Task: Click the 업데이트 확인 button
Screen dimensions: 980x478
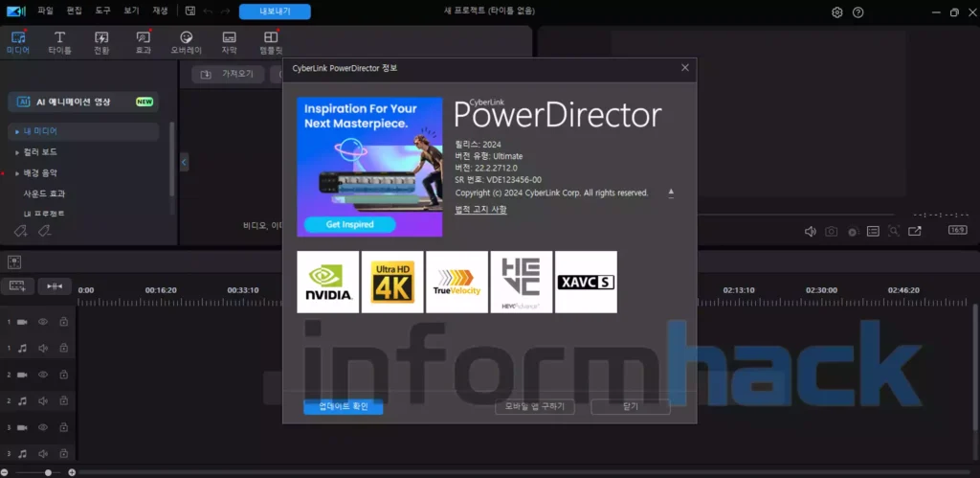Action: (344, 407)
